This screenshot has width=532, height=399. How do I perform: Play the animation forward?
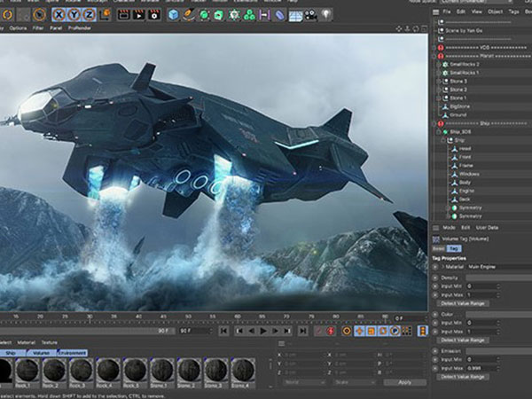[x=263, y=331]
